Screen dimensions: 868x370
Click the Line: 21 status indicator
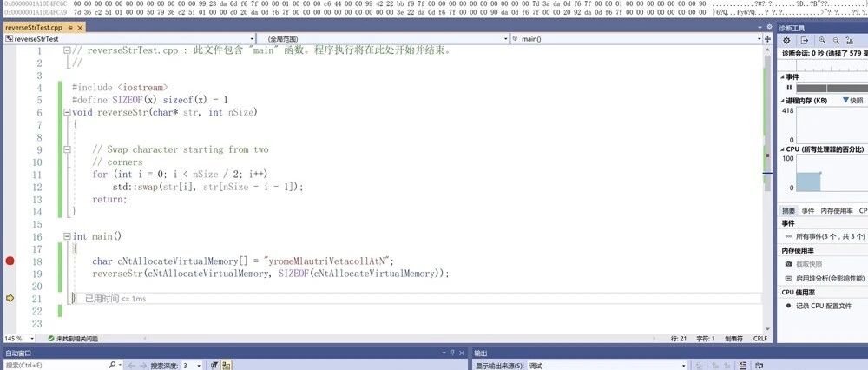tap(679, 339)
